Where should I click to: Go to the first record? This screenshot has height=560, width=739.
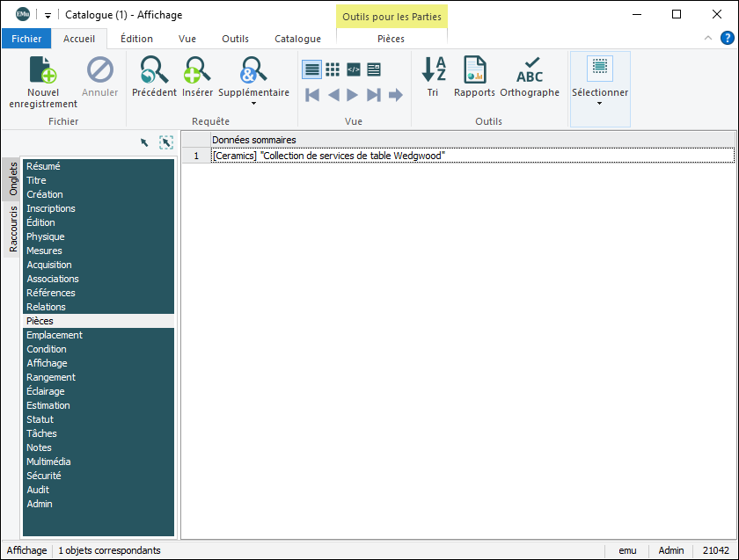pyautogui.click(x=311, y=95)
